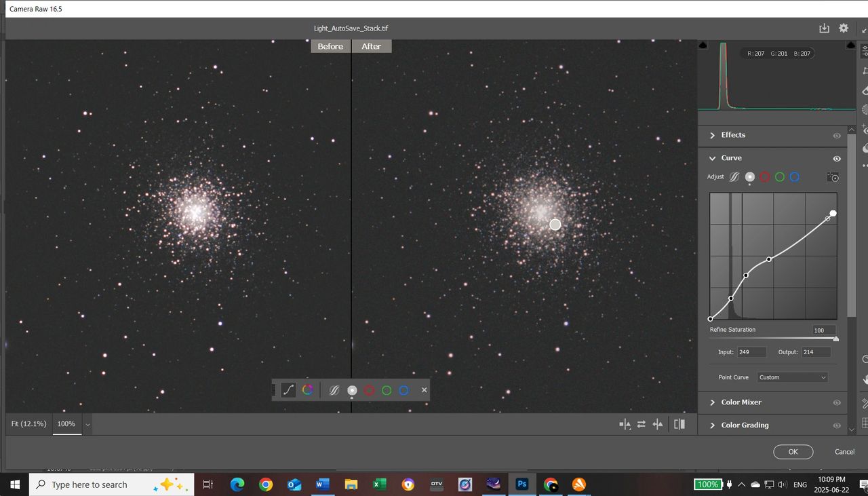This screenshot has height=496, width=868.
Task: Select color mixer wheel in floating toolbar
Action: [307, 390]
